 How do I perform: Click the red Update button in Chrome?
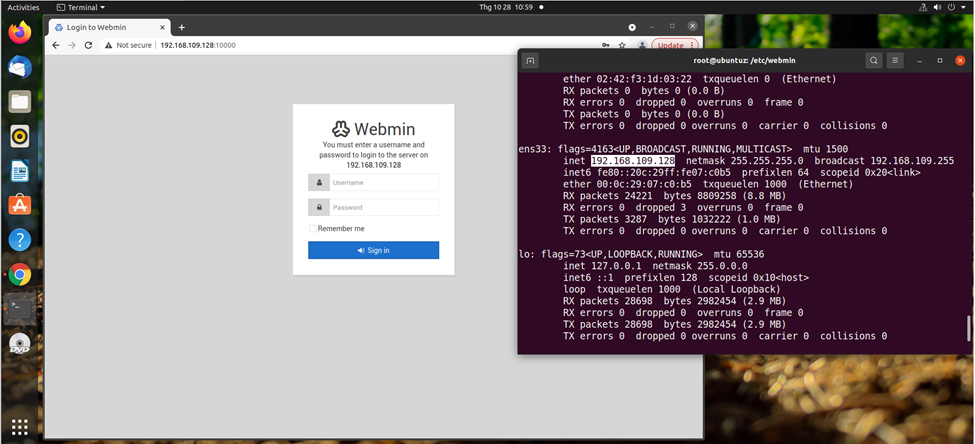[x=675, y=45]
